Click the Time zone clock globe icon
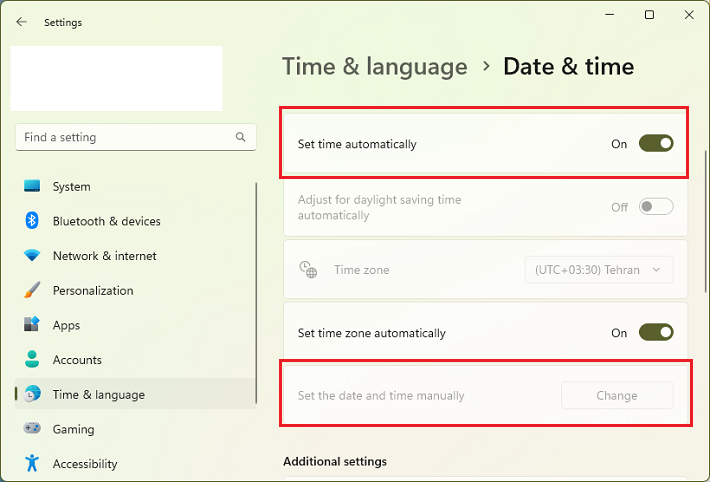The width and height of the screenshot is (710, 482). point(308,270)
